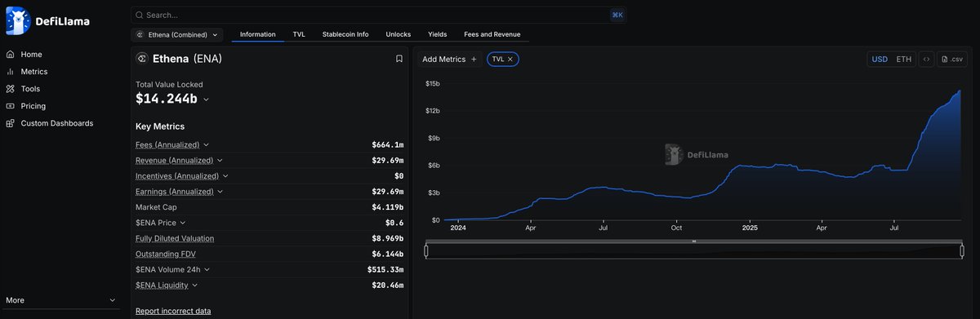
Task: Download the chart data as .csv
Action: (x=952, y=59)
